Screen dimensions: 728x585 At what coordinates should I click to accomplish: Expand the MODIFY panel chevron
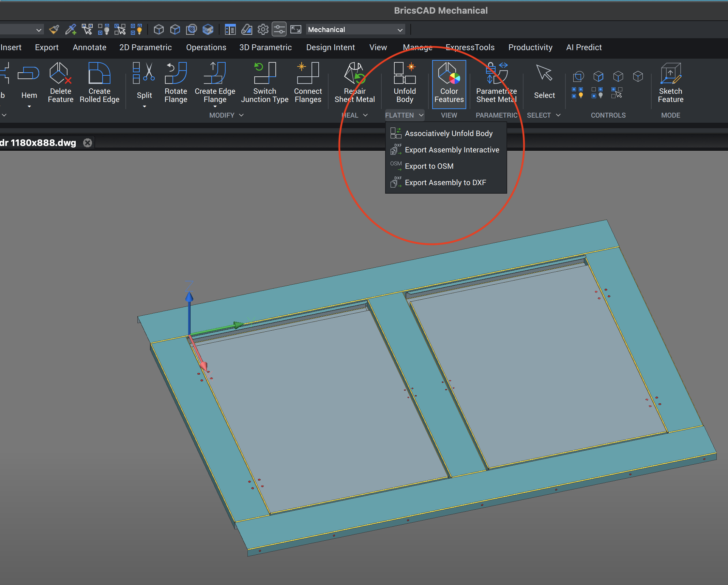[241, 115]
